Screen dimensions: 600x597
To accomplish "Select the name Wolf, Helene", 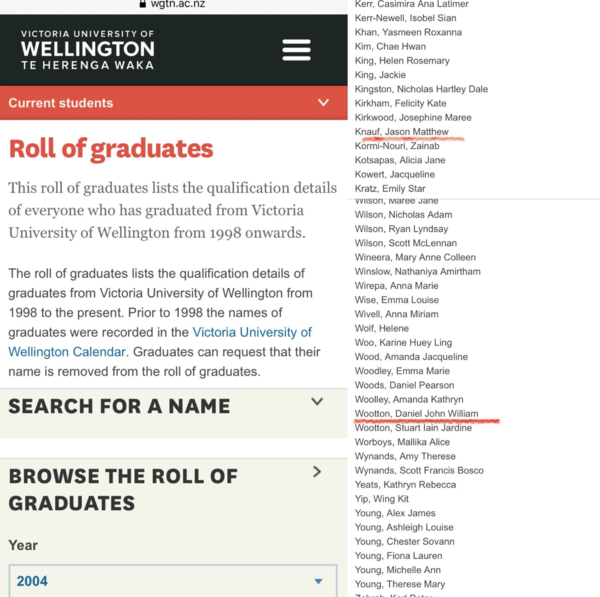I will (x=382, y=328).
